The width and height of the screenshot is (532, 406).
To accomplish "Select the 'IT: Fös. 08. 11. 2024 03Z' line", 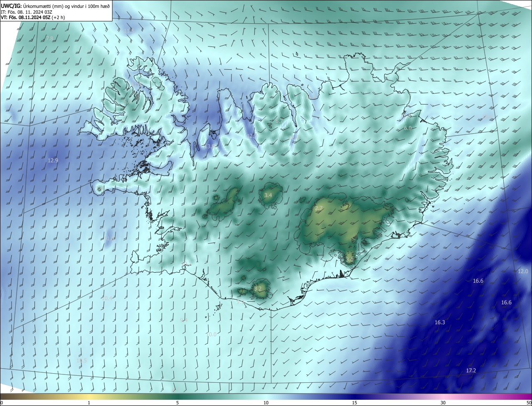I will coord(27,12).
